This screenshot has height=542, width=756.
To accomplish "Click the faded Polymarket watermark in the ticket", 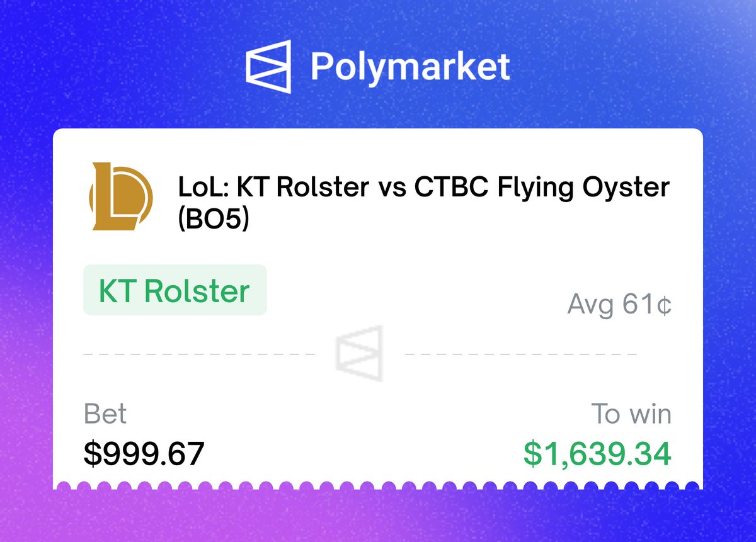I will pos(359,353).
